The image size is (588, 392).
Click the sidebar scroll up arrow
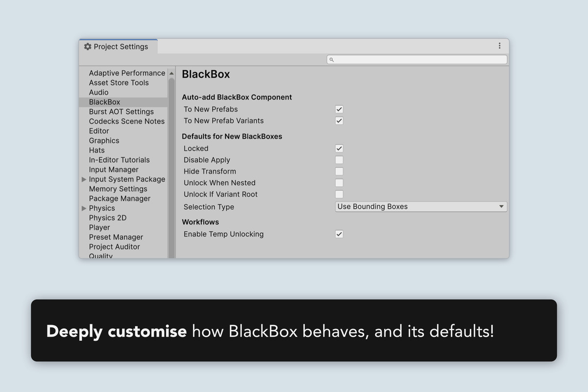tap(171, 73)
